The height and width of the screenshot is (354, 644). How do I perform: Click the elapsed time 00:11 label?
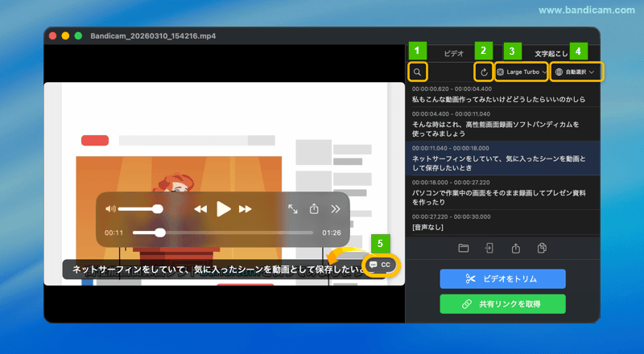[114, 233]
